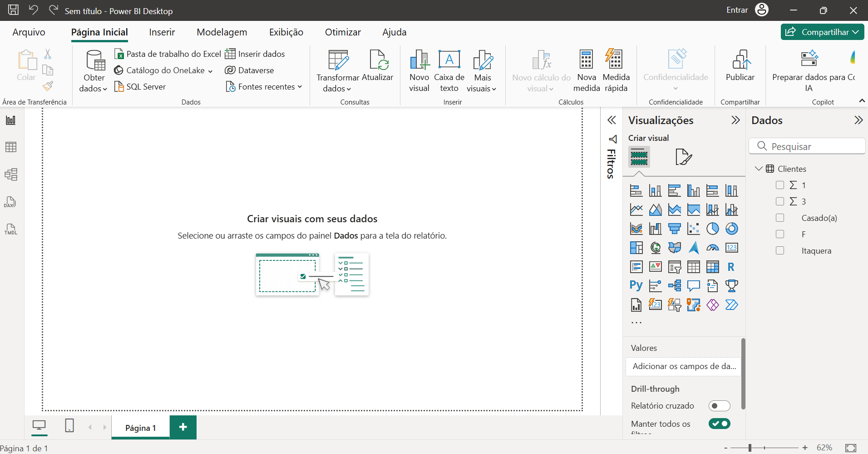The image size is (868, 454).
Task: Click Atualizar in Consultas group
Action: 377,66
